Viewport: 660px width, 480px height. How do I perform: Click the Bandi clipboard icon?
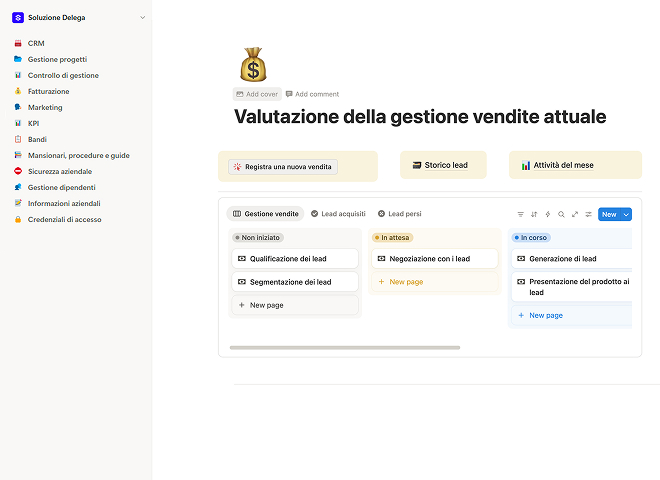coord(18,139)
